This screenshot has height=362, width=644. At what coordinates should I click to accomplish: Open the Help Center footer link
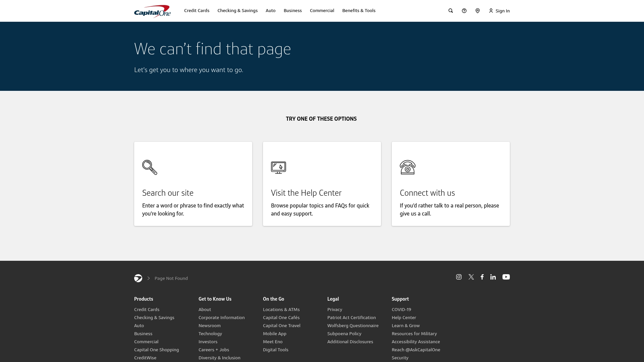pyautogui.click(x=404, y=317)
